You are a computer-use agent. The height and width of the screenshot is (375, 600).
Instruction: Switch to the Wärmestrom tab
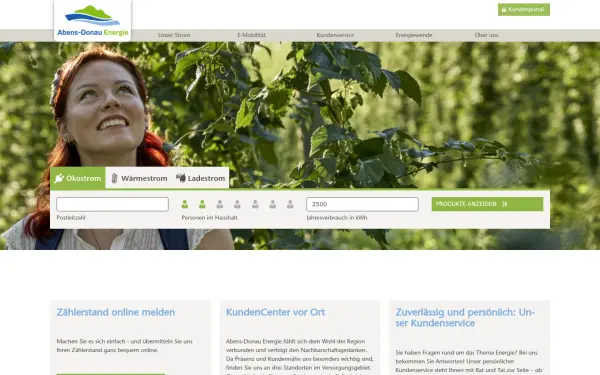139,178
